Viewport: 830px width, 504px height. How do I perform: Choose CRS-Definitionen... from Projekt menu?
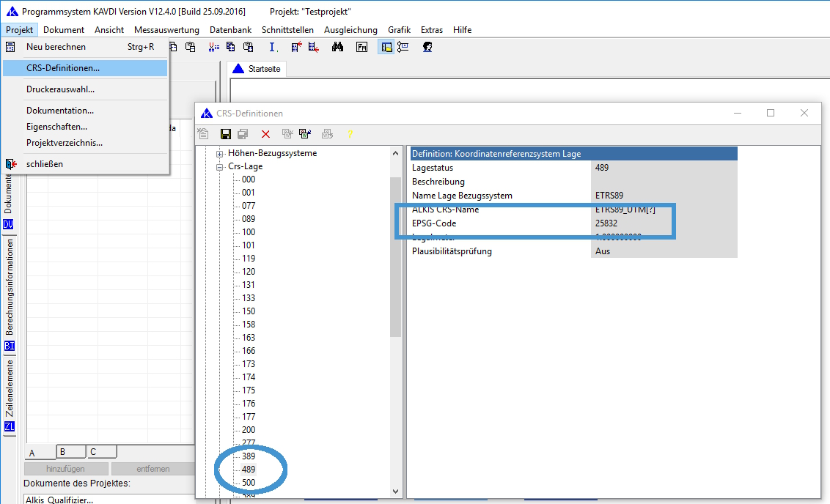click(x=63, y=68)
